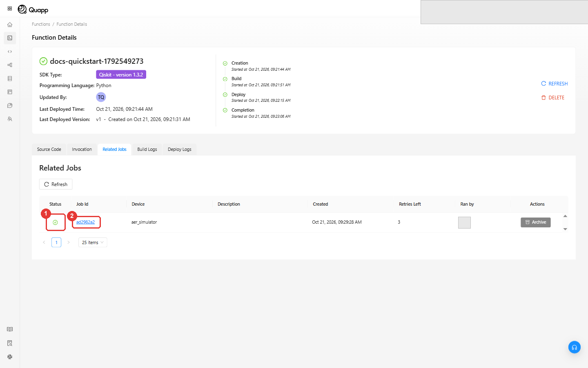Click the Retries Left column header
The width and height of the screenshot is (588, 368).
[410, 204]
